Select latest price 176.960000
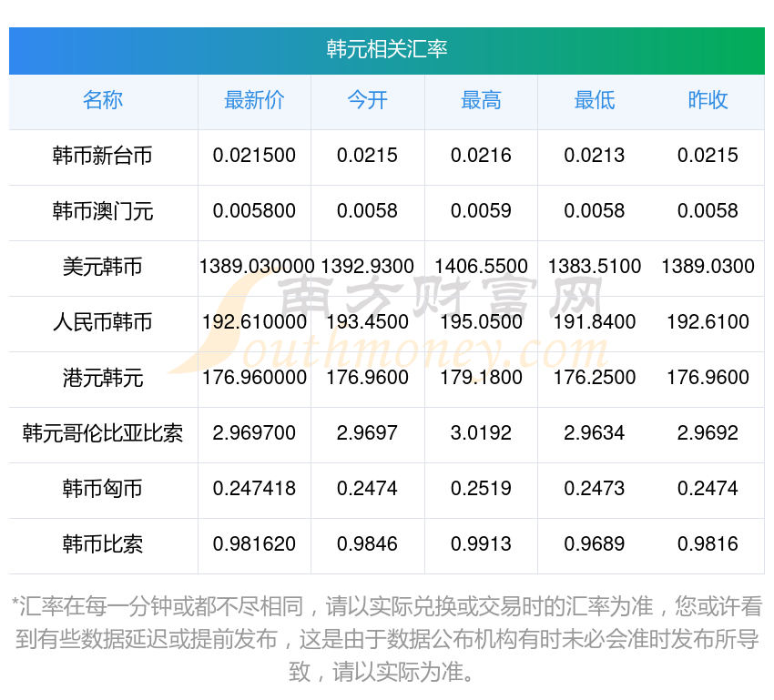 click(x=254, y=378)
